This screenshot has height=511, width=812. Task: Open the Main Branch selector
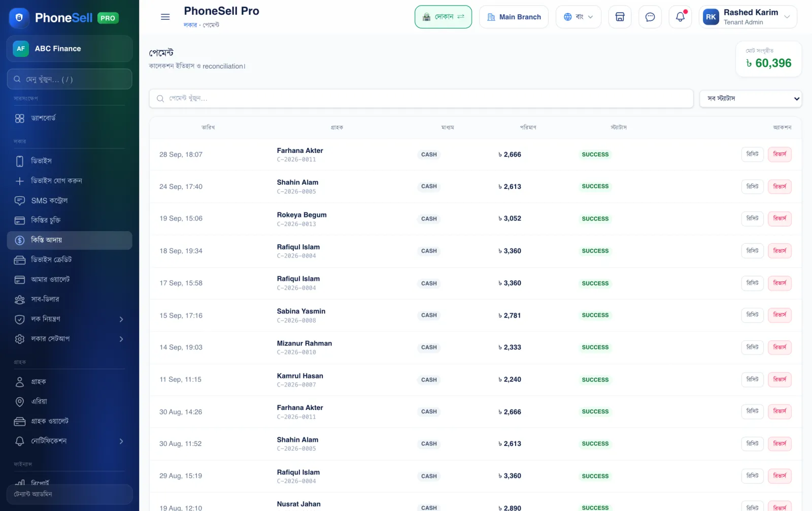(x=514, y=17)
